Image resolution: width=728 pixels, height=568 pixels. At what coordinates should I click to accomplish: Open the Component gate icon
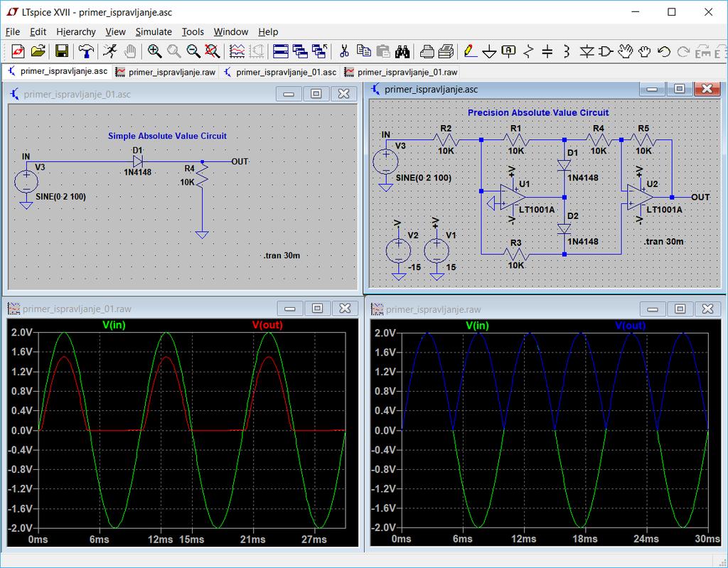coord(606,51)
